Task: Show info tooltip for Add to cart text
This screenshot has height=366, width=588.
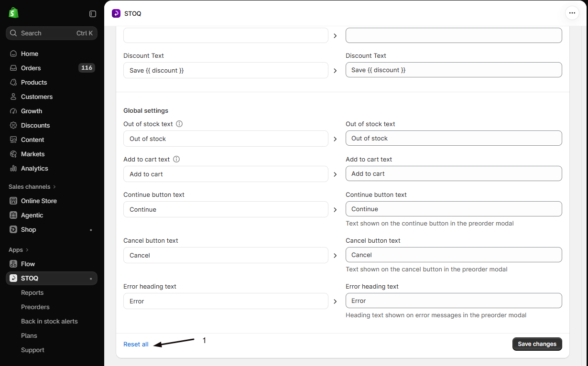Action: click(176, 159)
